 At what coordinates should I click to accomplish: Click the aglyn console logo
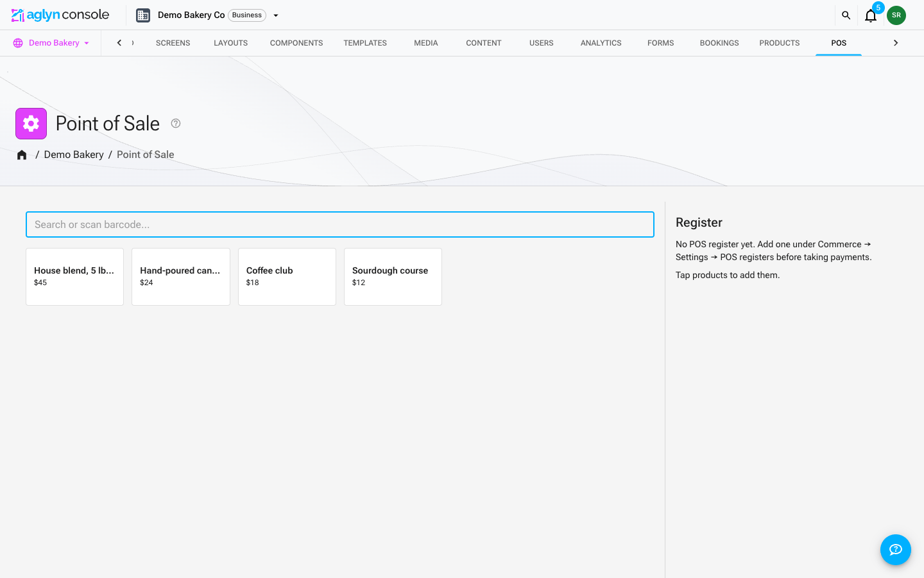click(x=60, y=15)
